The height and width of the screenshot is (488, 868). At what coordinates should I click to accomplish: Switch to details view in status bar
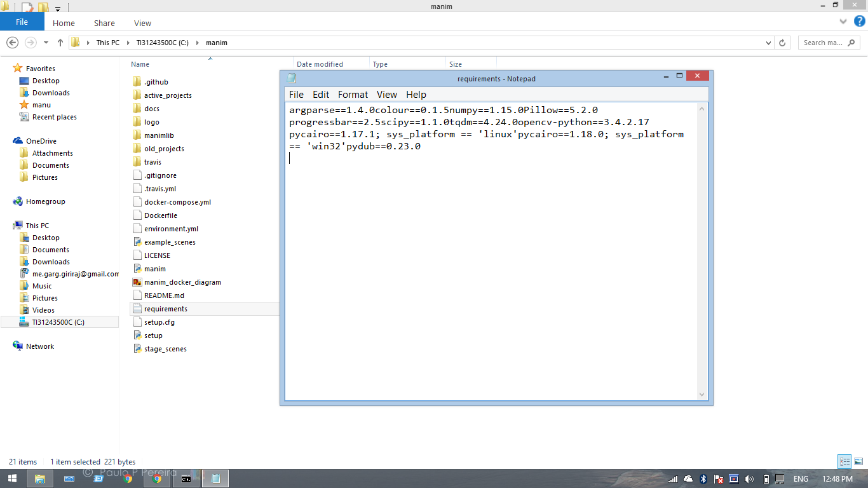coord(844,462)
